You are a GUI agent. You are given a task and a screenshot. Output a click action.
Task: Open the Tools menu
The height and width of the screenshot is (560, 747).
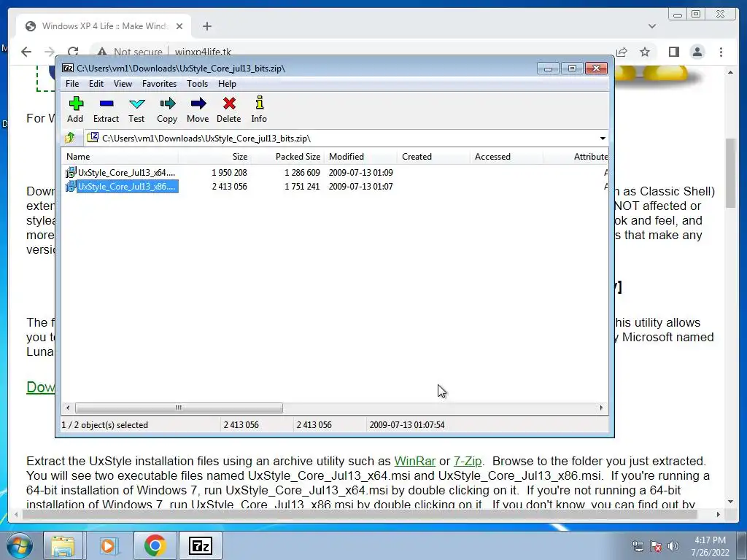tap(197, 84)
